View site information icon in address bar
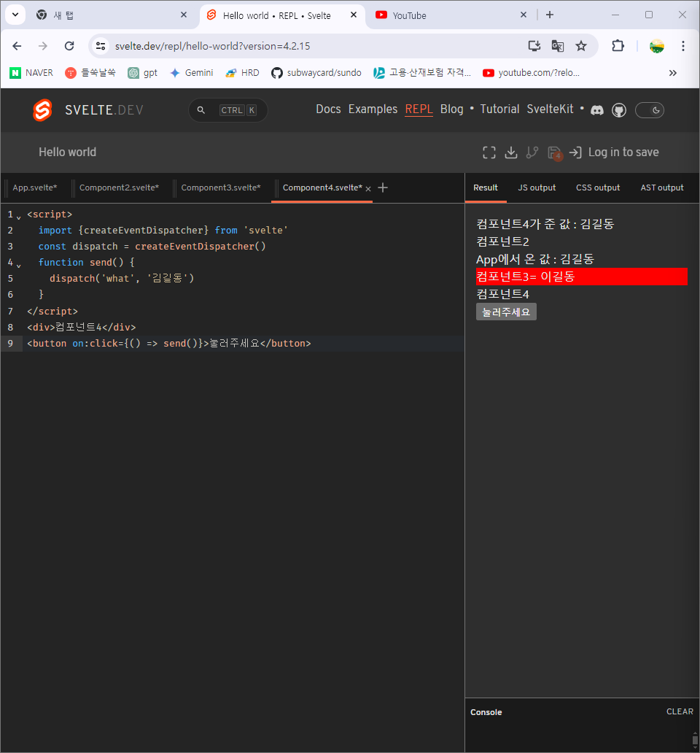The height and width of the screenshot is (753, 700). point(101,46)
